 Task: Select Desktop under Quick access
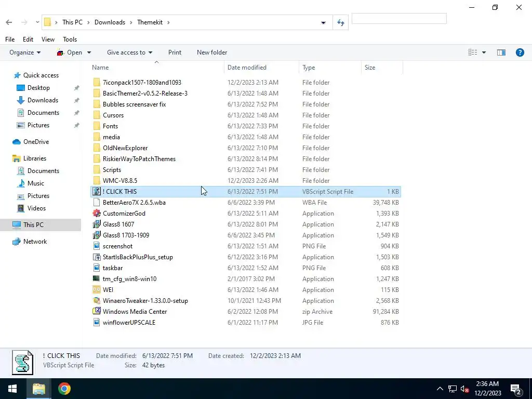pos(38,88)
